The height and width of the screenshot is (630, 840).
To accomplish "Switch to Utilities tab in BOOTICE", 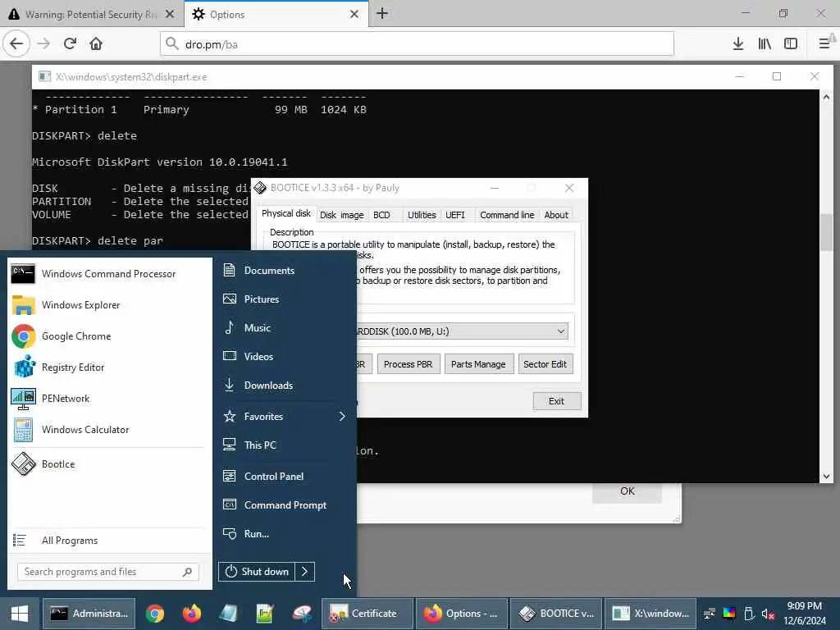I will coord(422,215).
